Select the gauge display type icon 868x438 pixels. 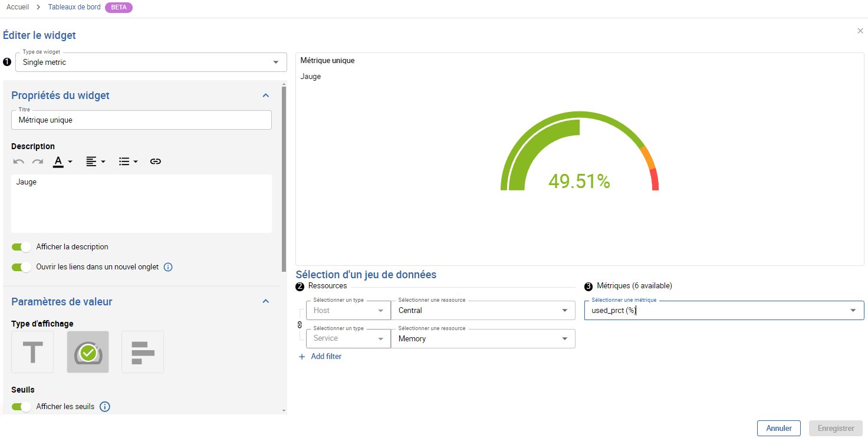pyautogui.click(x=88, y=352)
